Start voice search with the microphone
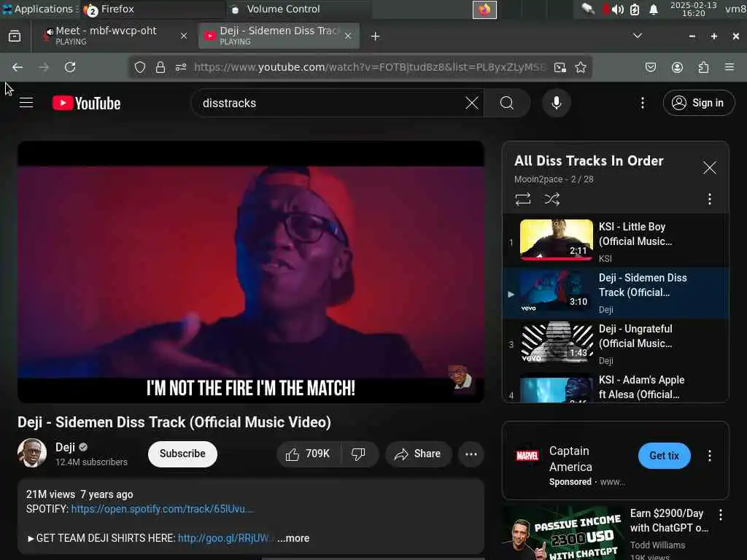The image size is (747, 560). click(556, 103)
